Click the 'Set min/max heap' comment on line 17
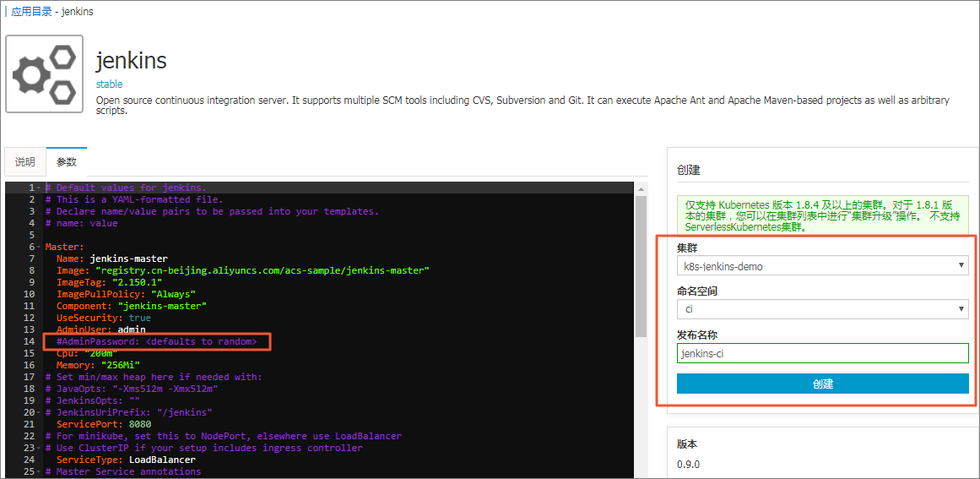The height and width of the screenshot is (479, 980). pyautogui.click(x=154, y=377)
